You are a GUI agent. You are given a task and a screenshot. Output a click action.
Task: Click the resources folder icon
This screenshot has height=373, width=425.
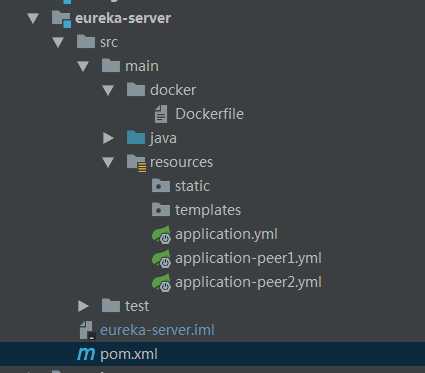coord(137,163)
